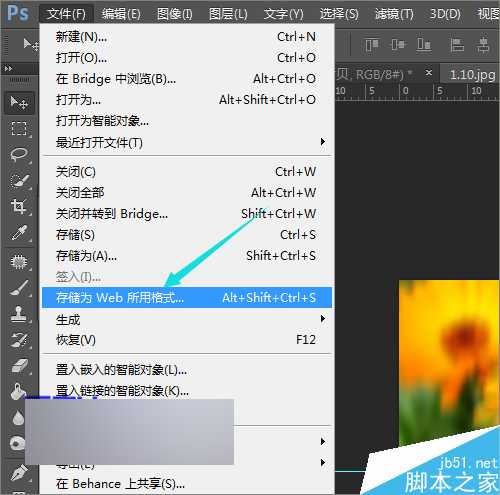Select the Spot Healing Brush tool
Image resolution: width=500 pixels, height=495 pixels.
[19, 262]
